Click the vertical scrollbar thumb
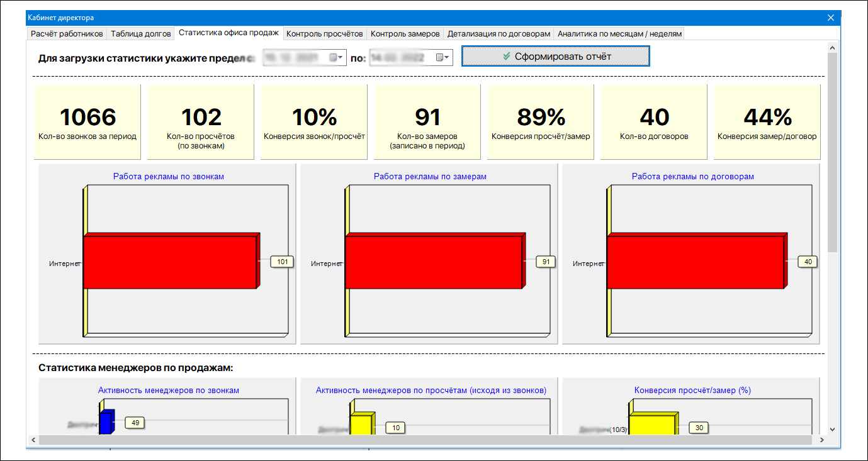The width and height of the screenshot is (868, 461). click(833, 153)
